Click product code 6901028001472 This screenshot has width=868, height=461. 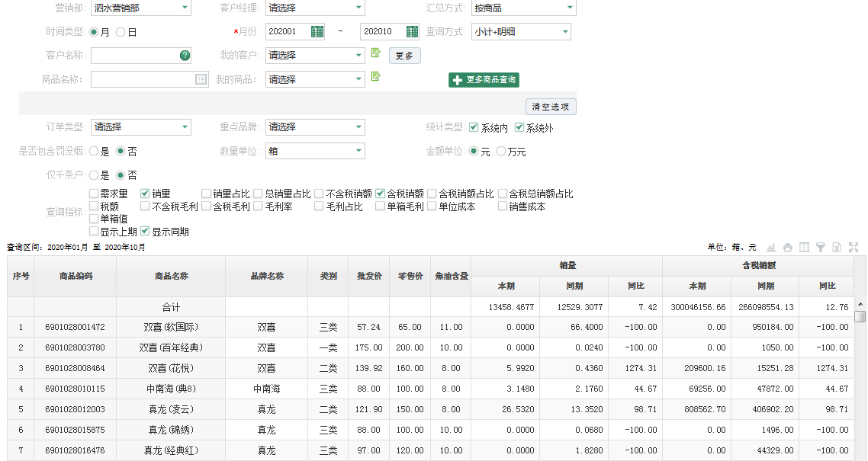pos(76,327)
